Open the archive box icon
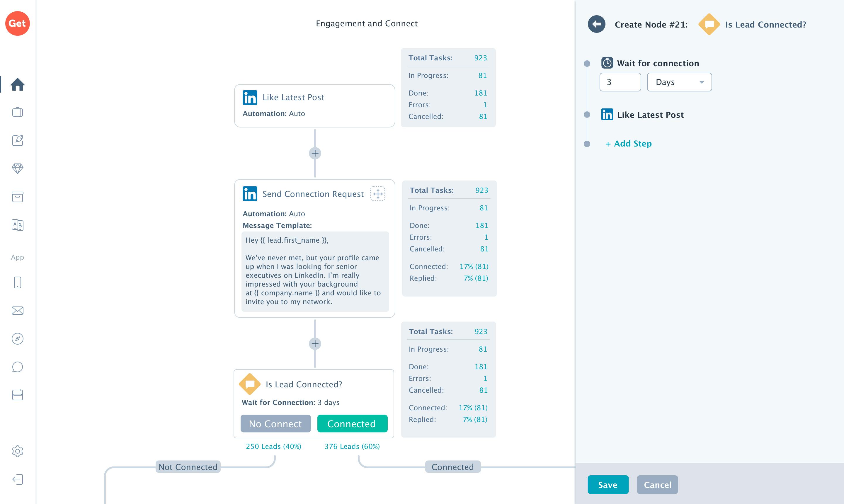Image resolution: width=844 pixels, height=504 pixels. tap(17, 196)
